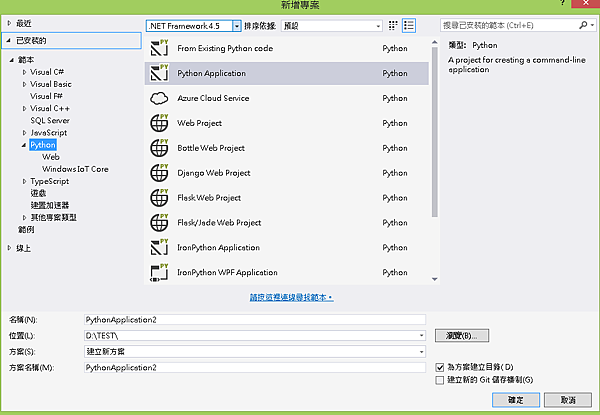Viewport: 600px width, 415px height.
Task: Click the Python Application template icon
Action: pos(159,73)
